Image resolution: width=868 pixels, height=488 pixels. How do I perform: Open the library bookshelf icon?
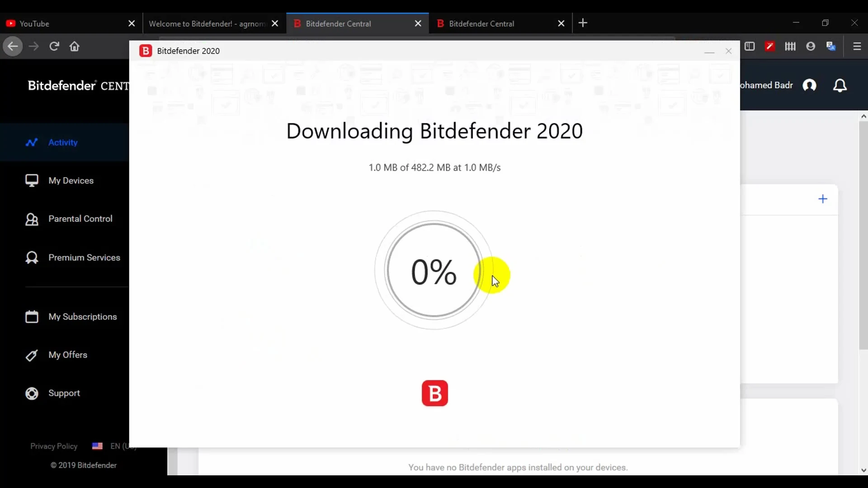(790, 47)
